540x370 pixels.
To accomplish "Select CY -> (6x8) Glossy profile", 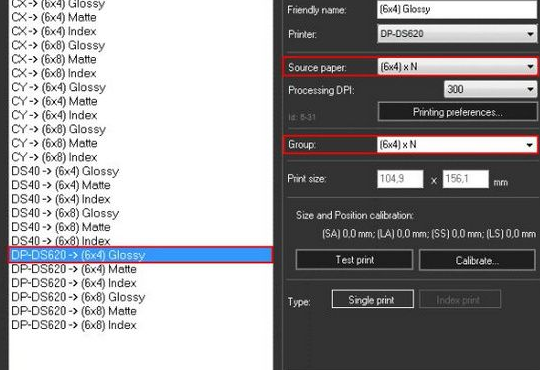I will click(141, 129).
